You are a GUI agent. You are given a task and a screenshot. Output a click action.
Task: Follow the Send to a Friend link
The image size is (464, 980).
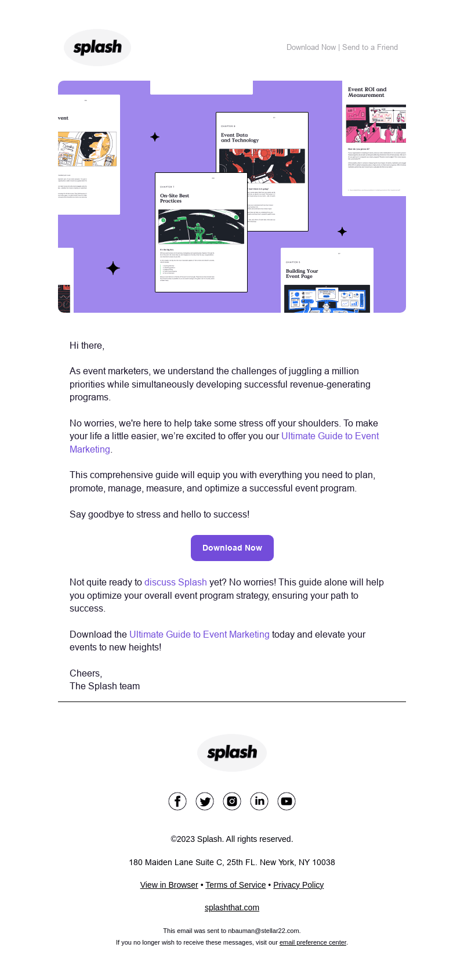pos(370,47)
